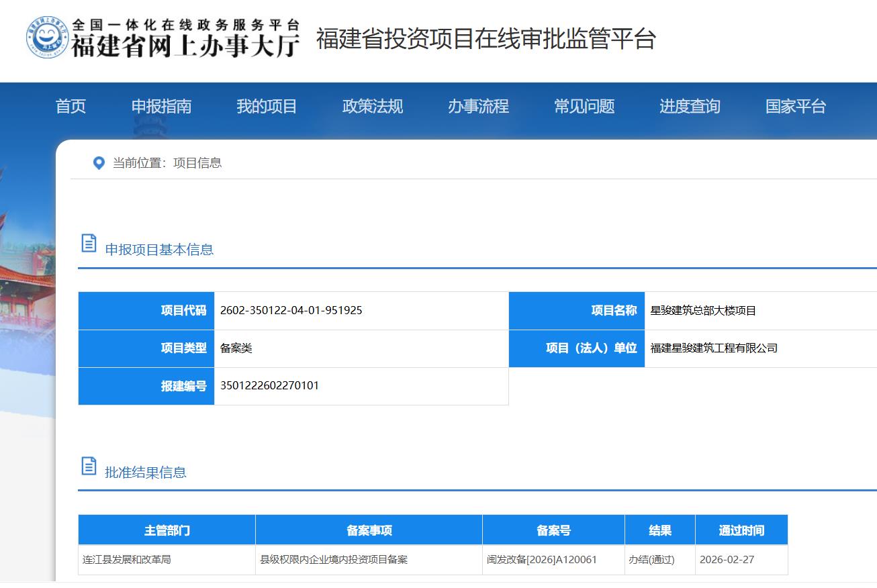
Task: Click the 报建编号 value 3501222602270101
Action: pyautogui.click(x=269, y=386)
